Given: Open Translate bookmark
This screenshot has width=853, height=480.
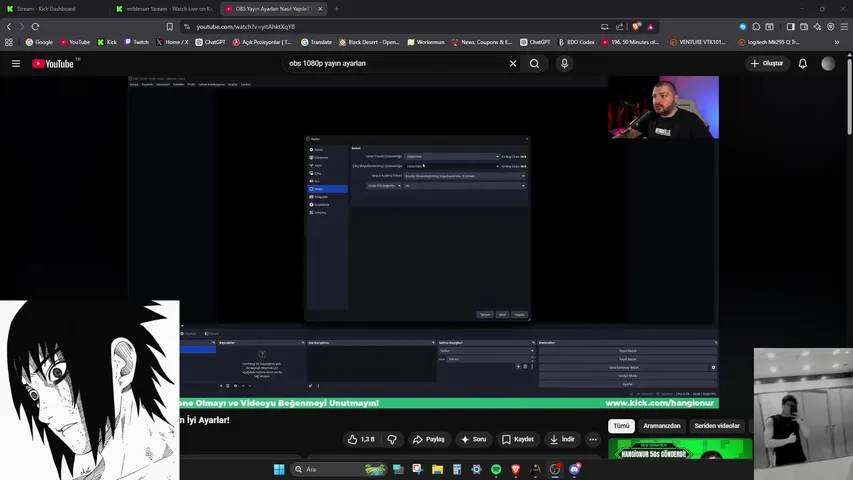Looking at the screenshot, I should [317, 42].
